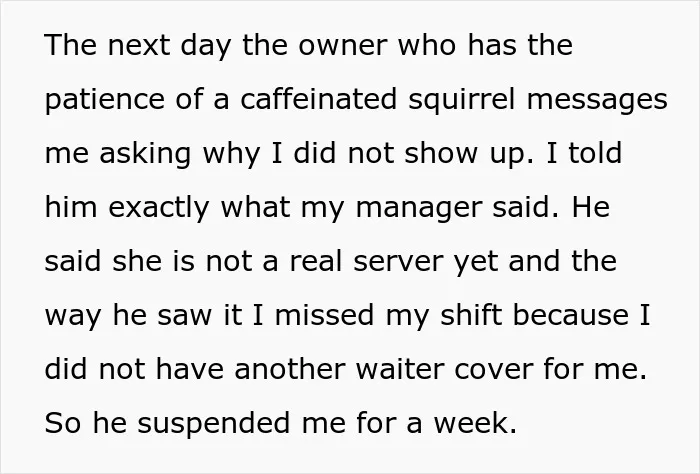Click the word 'caffeinated' in second line
Screen dimensions: 700x474
click(318, 99)
